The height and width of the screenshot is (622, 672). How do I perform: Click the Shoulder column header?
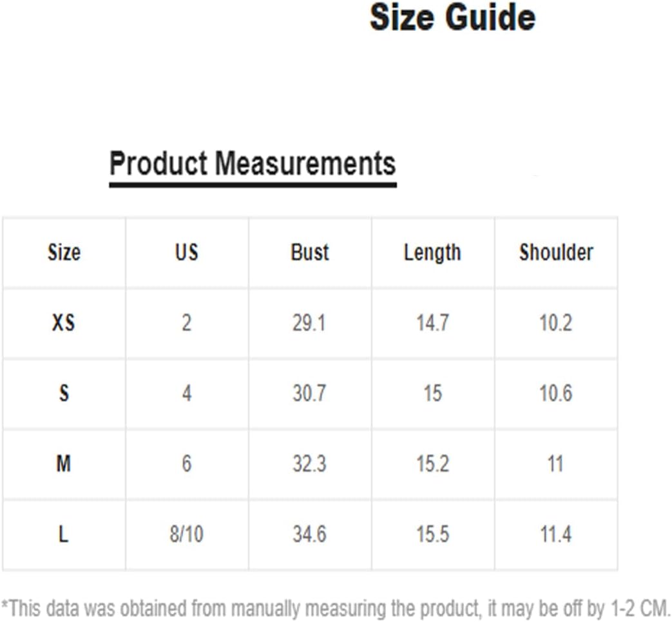pos(556,252)
